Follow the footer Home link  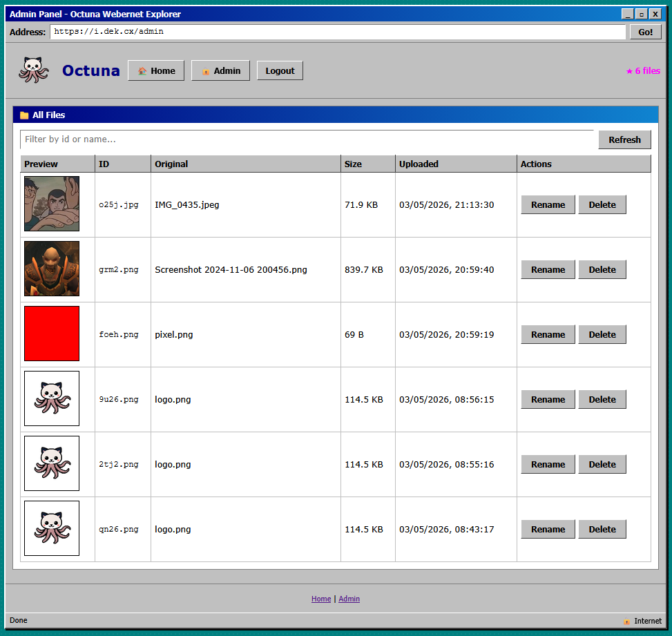(321, 599)
